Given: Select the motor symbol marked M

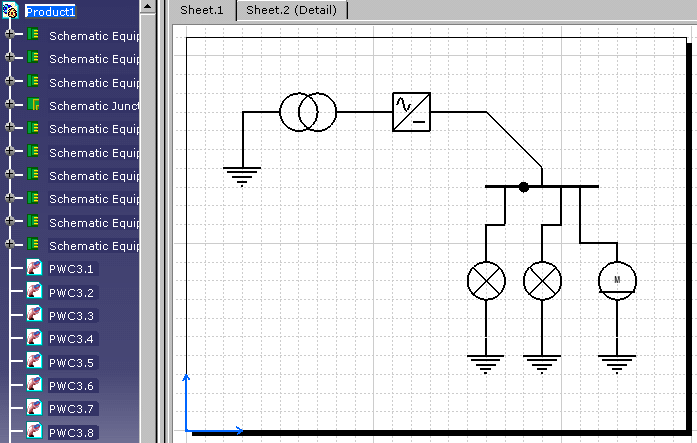Looking at the screenshot, I should click(x=617, y=279).
